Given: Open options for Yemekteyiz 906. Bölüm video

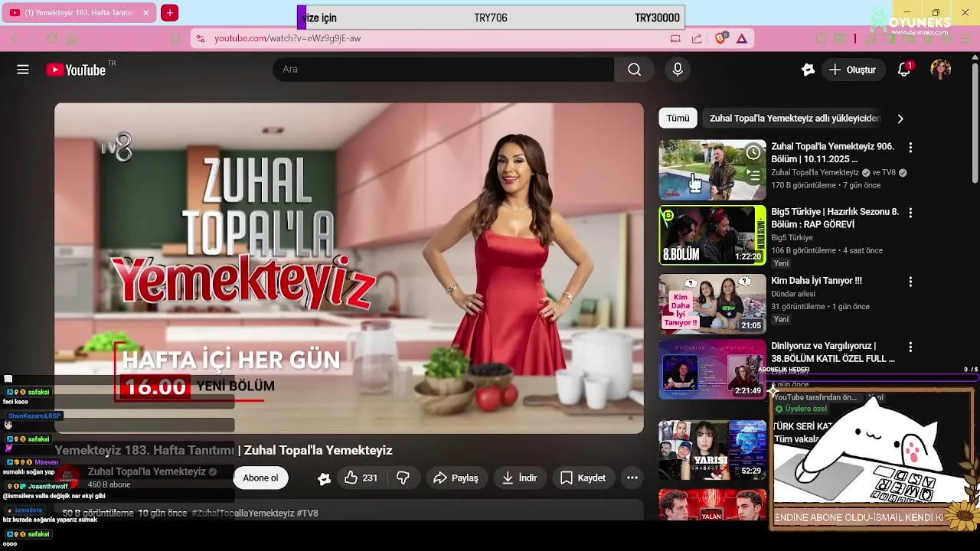Looking at the screenshot, I should click(910, 147).
